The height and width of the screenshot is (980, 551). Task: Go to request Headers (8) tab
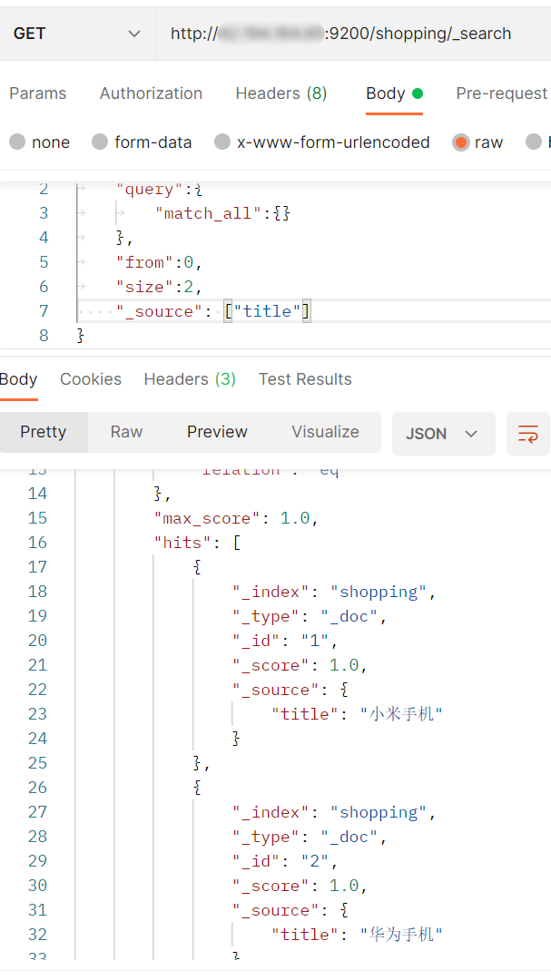280,93
